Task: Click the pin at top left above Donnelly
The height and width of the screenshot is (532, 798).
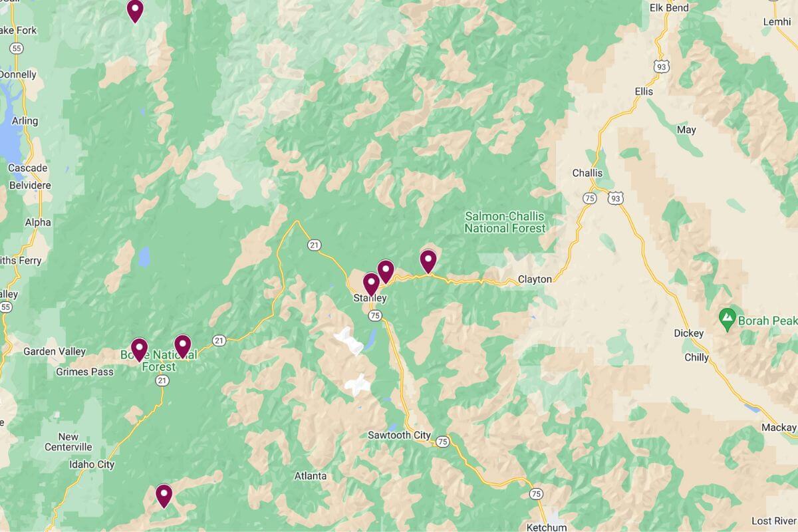Action: tap(135, 11)
